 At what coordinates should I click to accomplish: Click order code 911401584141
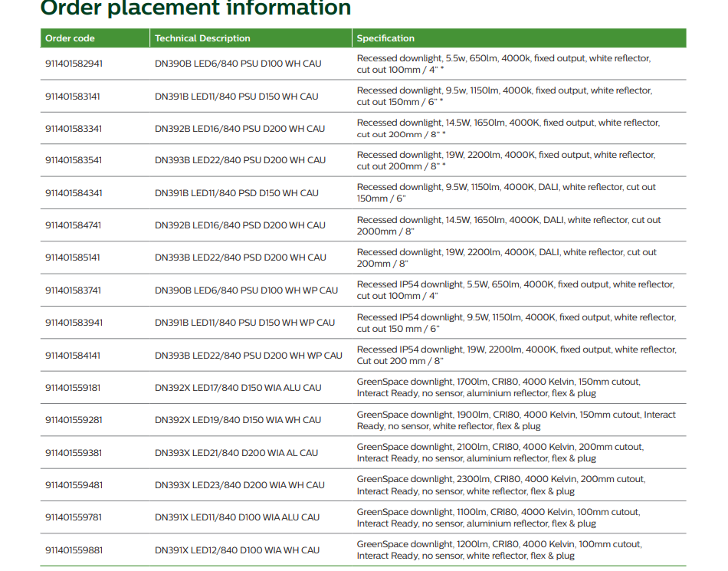tap(74, 356)
